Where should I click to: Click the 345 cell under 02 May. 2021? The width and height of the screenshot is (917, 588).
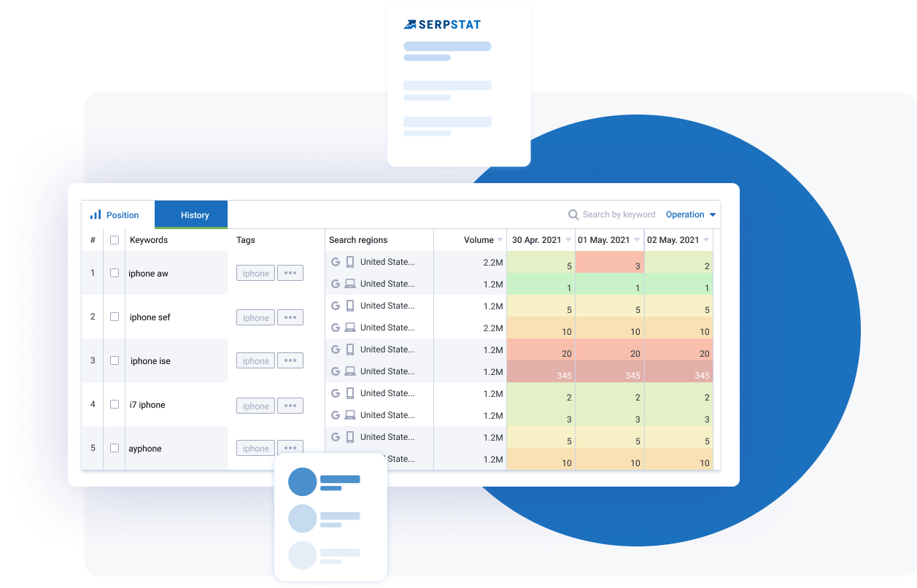click(x=679, y=371)
